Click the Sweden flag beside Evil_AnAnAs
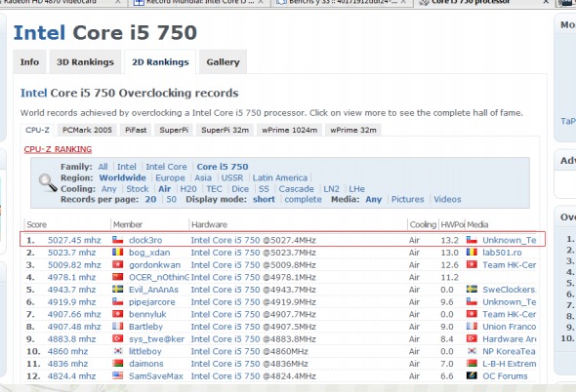The height and width of the screenshot is (392, 576). click(x=117, y=290)
